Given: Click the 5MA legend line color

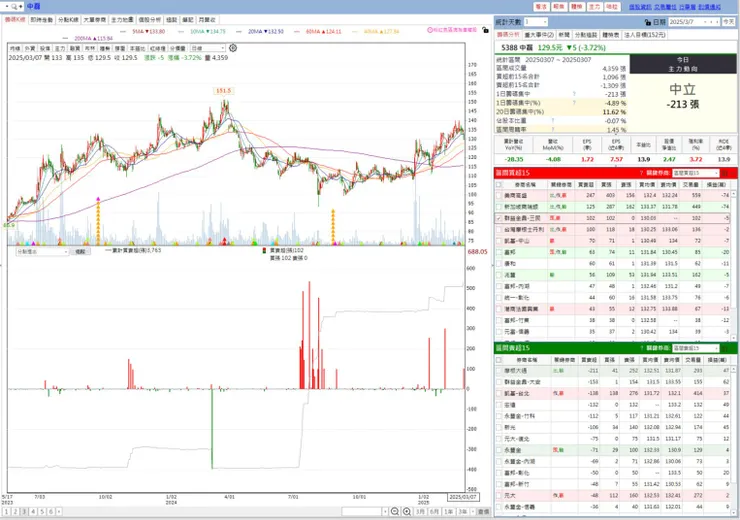Looking at the screenshot, I should 125,31.
